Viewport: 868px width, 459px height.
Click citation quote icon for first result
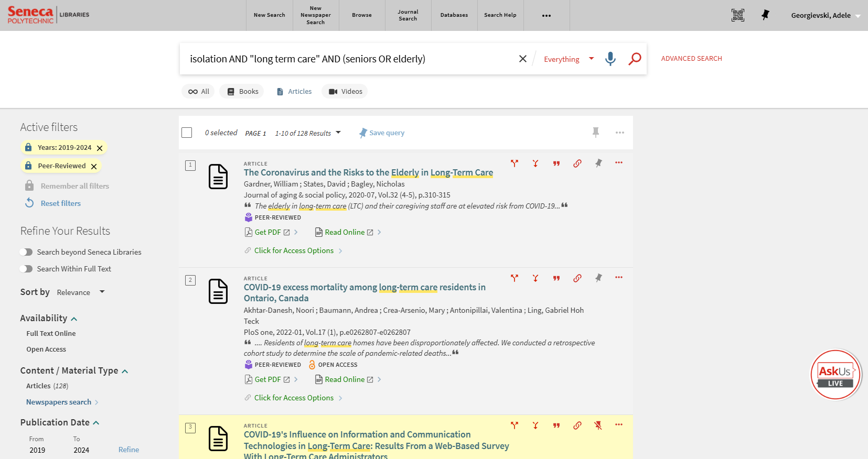556,163
